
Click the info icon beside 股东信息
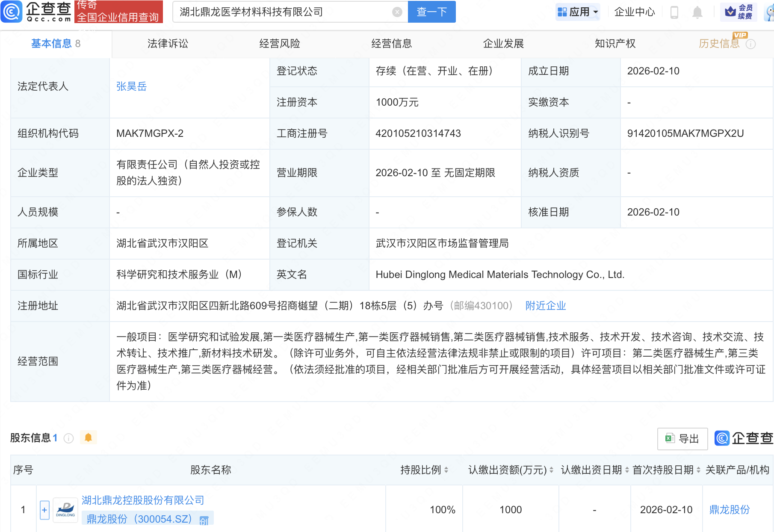click(68, 438)
